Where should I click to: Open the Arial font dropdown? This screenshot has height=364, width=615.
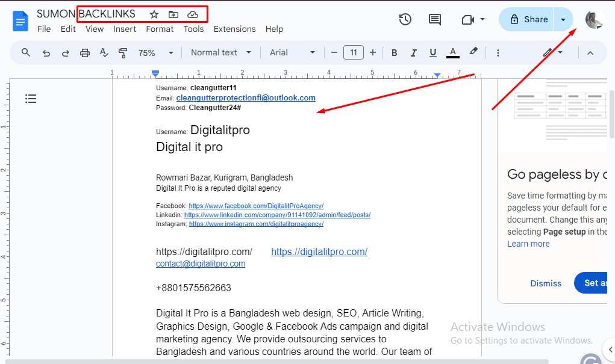coord(292,53)
